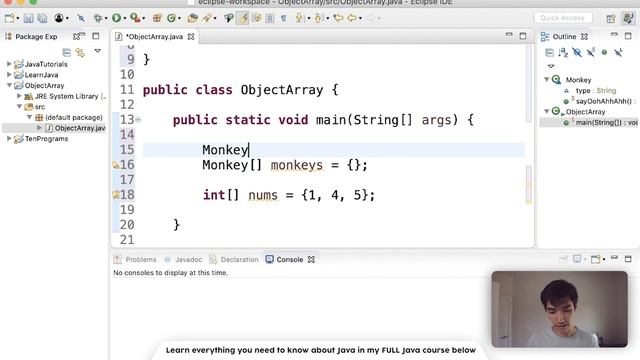Collapse All in Package Explorer toolbar

click(67, 53)
